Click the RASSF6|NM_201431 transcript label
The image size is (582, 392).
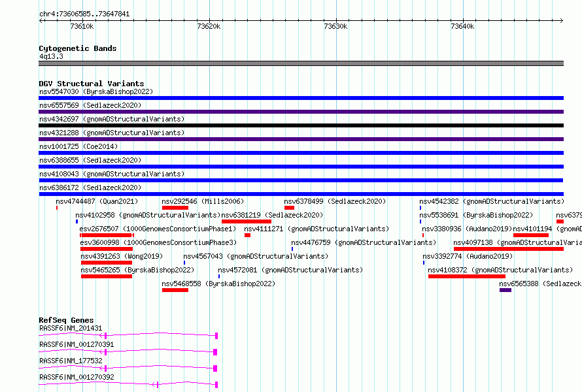71,328
